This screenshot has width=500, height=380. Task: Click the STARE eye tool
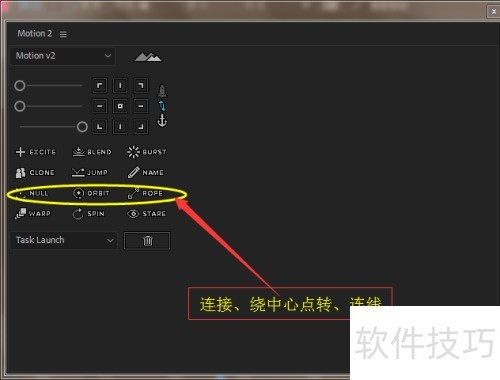(x=146, y=214)
